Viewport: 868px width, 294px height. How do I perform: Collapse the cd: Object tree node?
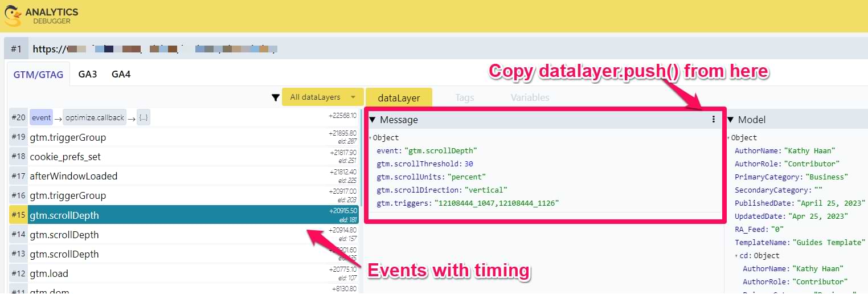click(736, 256)
